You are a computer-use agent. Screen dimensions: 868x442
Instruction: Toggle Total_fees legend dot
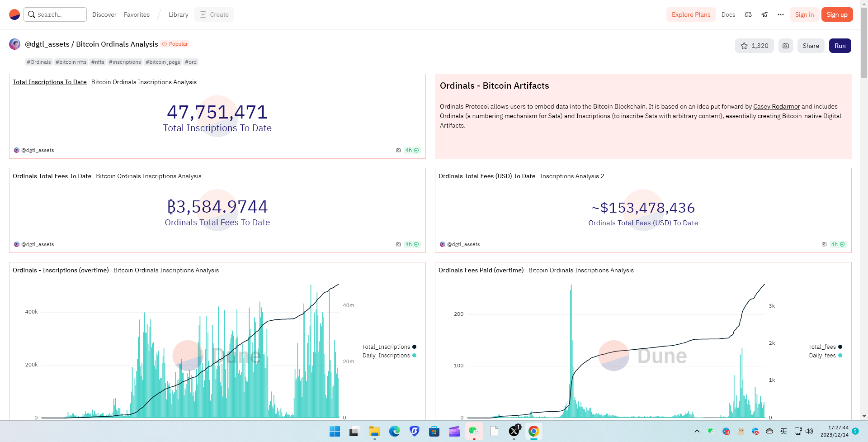pos(840,347)
